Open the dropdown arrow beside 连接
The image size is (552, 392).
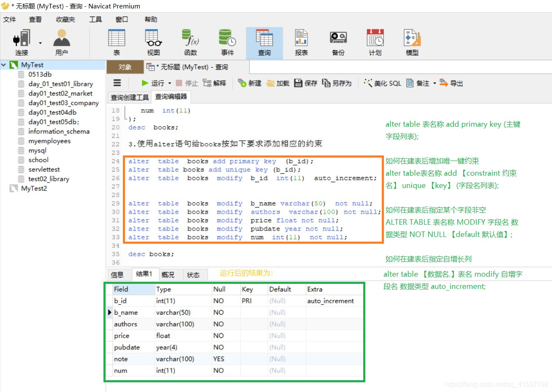[41, 43]
